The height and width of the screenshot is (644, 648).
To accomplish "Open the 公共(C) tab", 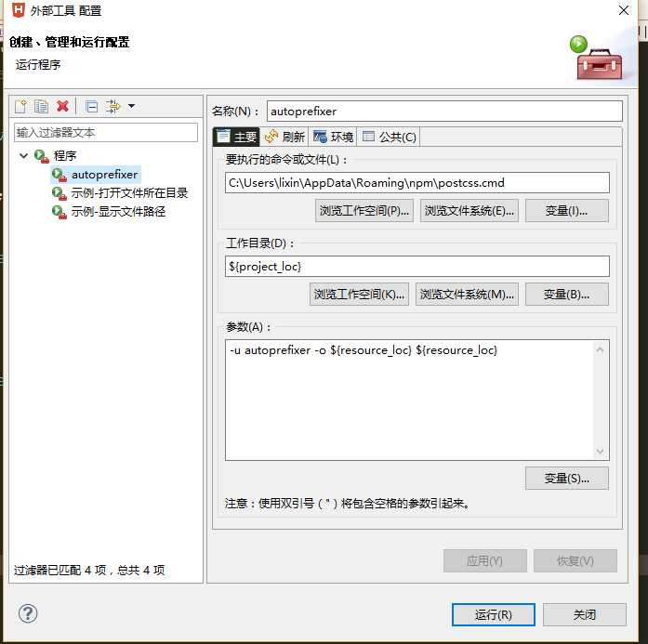I will click(389, 137).
